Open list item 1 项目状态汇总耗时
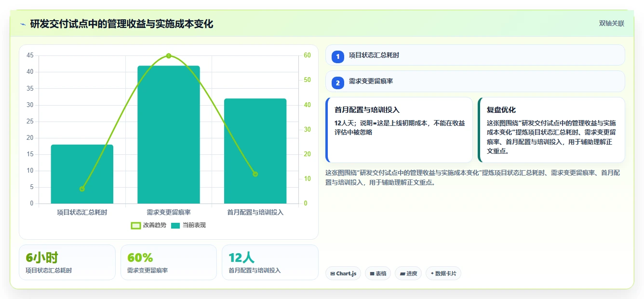The image size is (644, 299). pyautogui.click(x=475, y=55)
